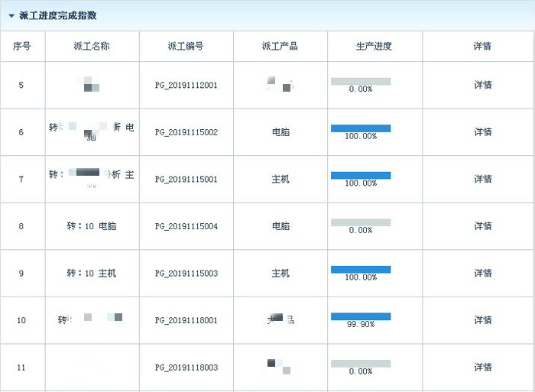The width and height of the screenshot is (535, 392).
Task: Open 详情 for 转:10 主机
Action: [x=482, y=273]
